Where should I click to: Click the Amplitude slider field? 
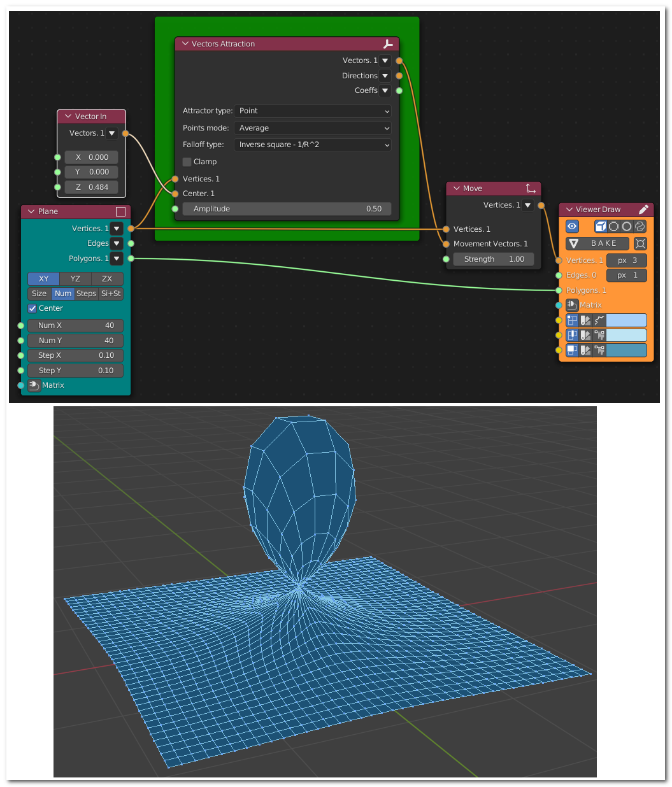point(287,209)
